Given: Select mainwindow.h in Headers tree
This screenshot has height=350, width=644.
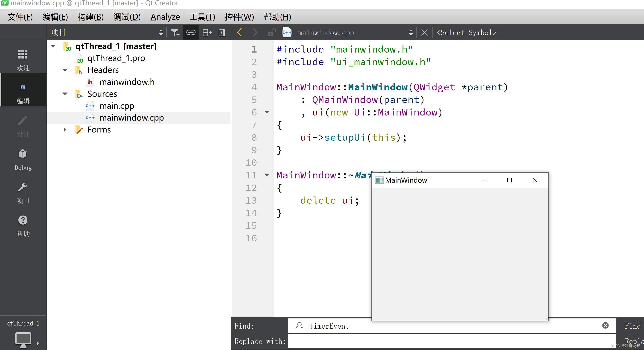Looking at the screenshot, I should tap(127, 82).
